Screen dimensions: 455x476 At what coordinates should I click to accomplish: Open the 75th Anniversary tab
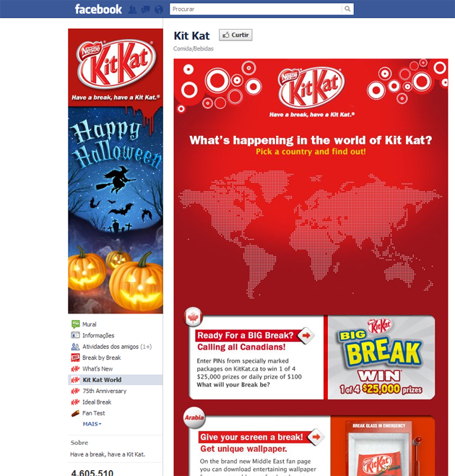(105, 391)
